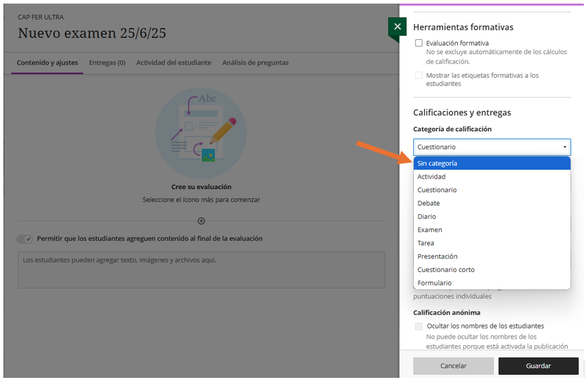Select Sin categoría from the list
The width and height of the screenshot is (588, 385).
(x=492, y=163)
